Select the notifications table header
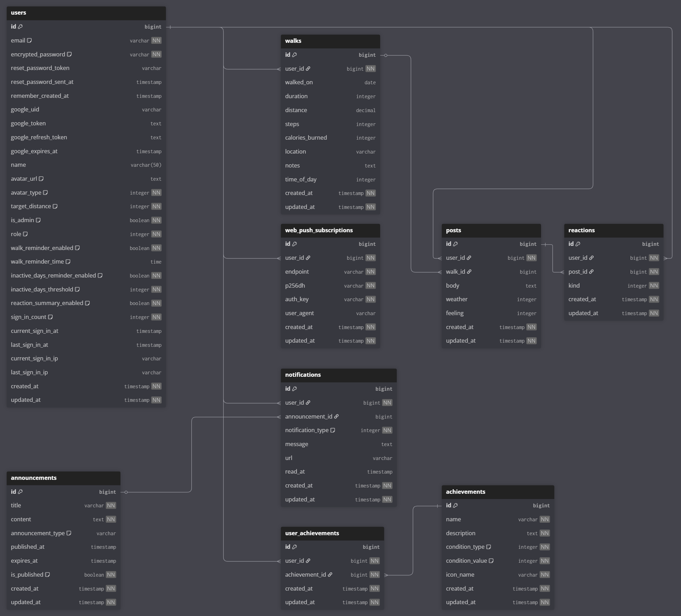Image resolution: width=681 pixels, height=616 pixels. [338, 375]
